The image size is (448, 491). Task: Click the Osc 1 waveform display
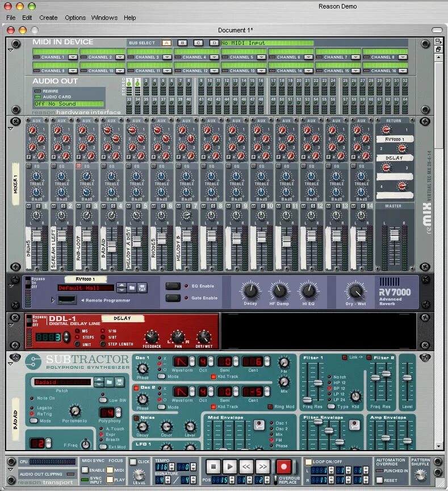181,362
